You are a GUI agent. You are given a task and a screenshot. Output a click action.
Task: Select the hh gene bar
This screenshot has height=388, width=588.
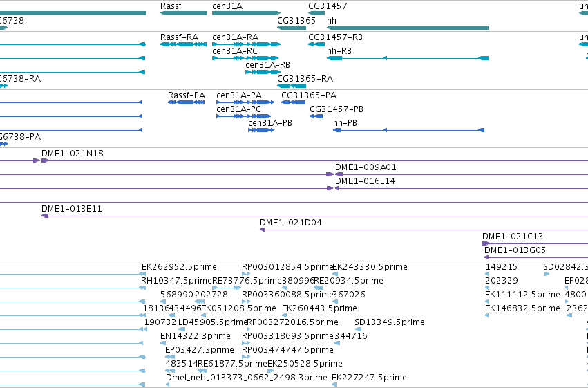point(408,28)
